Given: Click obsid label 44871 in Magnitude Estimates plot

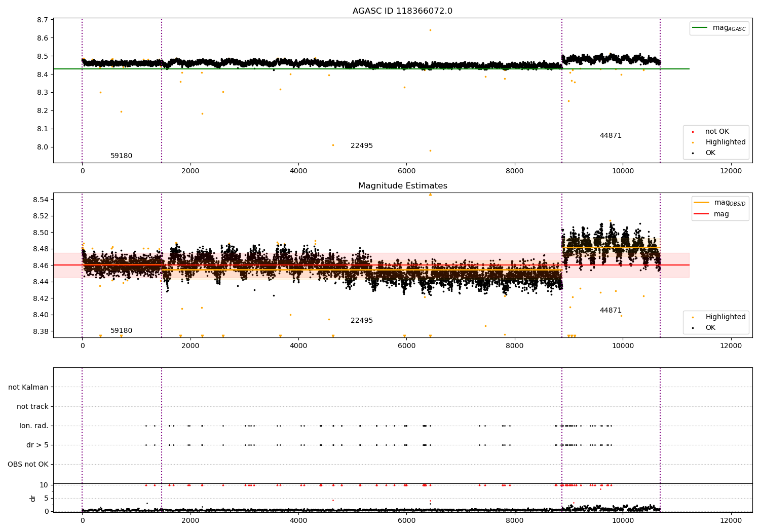Looking at the screenshot, I should point(611,311).
